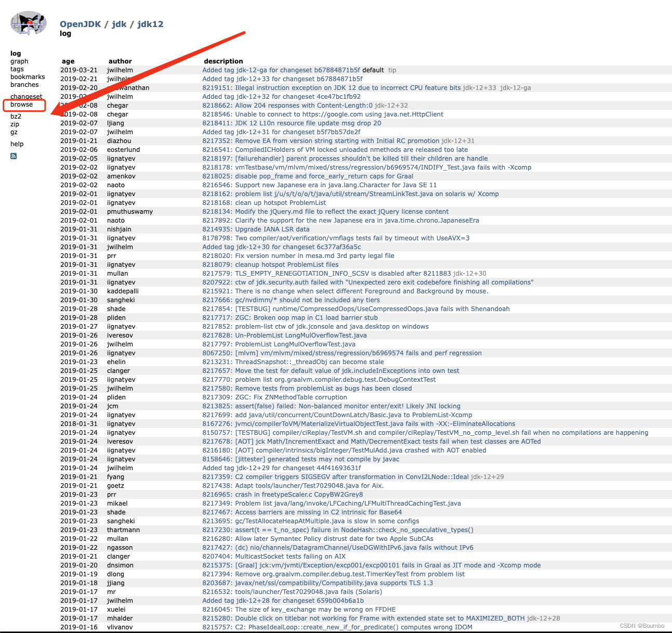Open changeset 8216280 Symantec Policy distrust
Screen dimensions: 672x633
click(318, 539)
